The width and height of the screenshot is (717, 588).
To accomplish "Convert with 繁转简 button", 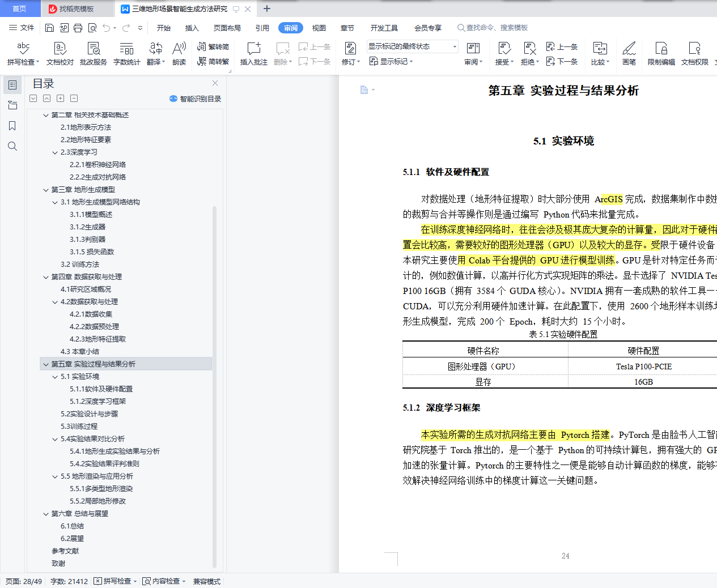I will coord(213,47).
